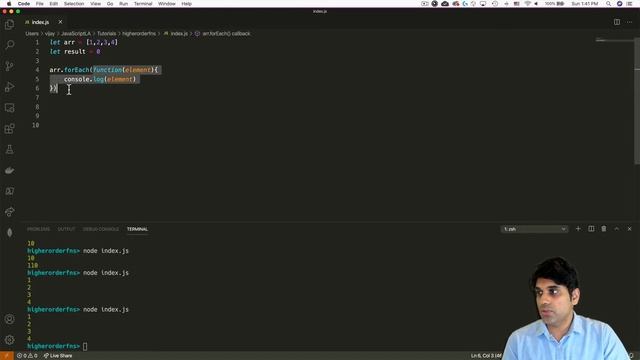Open the Manage gear icon
Viewport: 640px width, 360px height.
(9, 340)
